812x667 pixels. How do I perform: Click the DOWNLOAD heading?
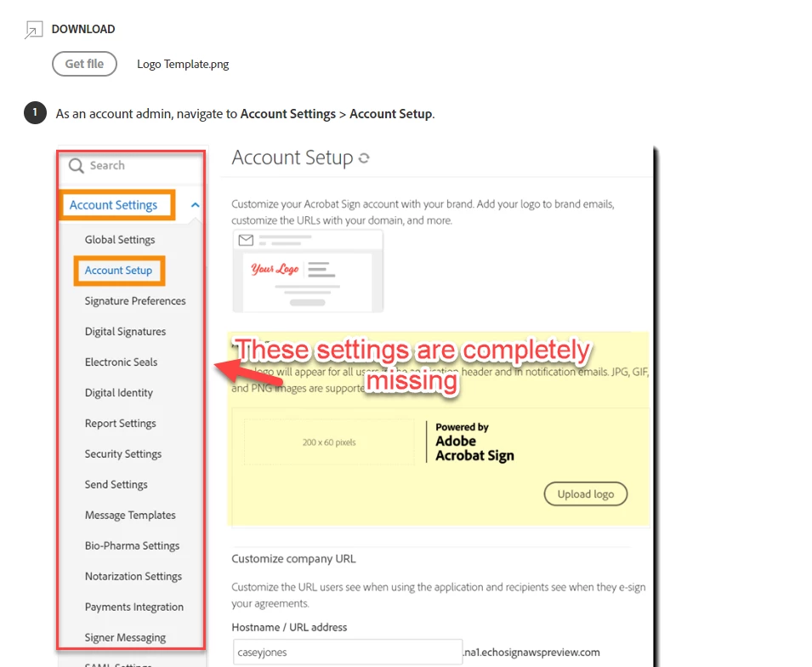83,29
